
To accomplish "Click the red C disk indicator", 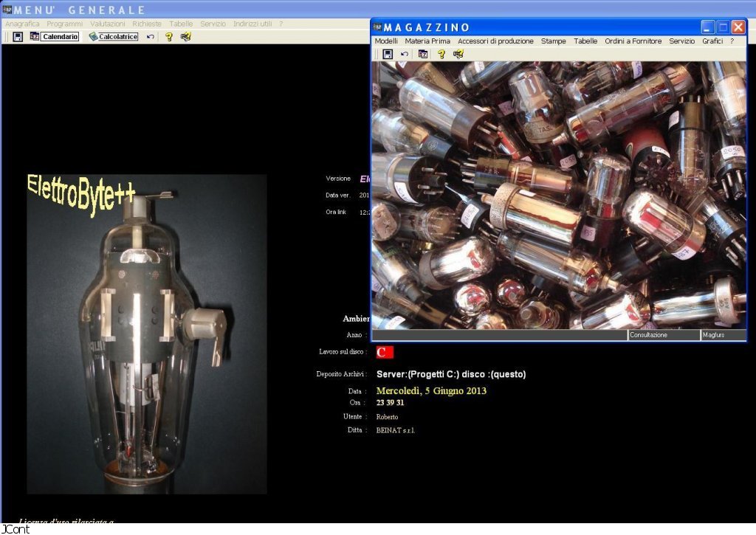I will tap(385, 352).
